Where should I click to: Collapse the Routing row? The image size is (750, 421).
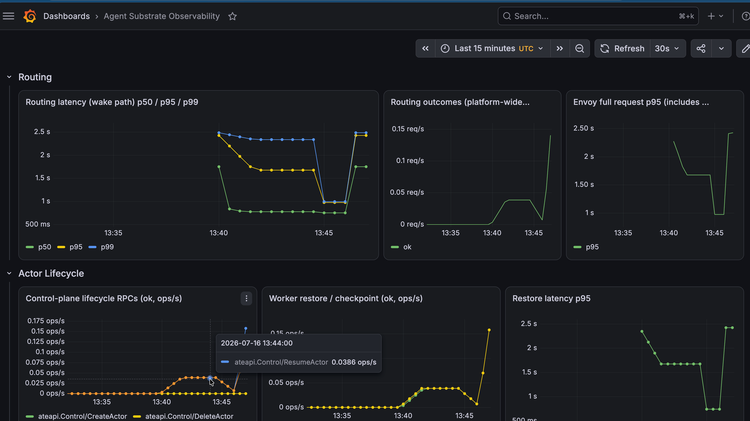[9, 77]
